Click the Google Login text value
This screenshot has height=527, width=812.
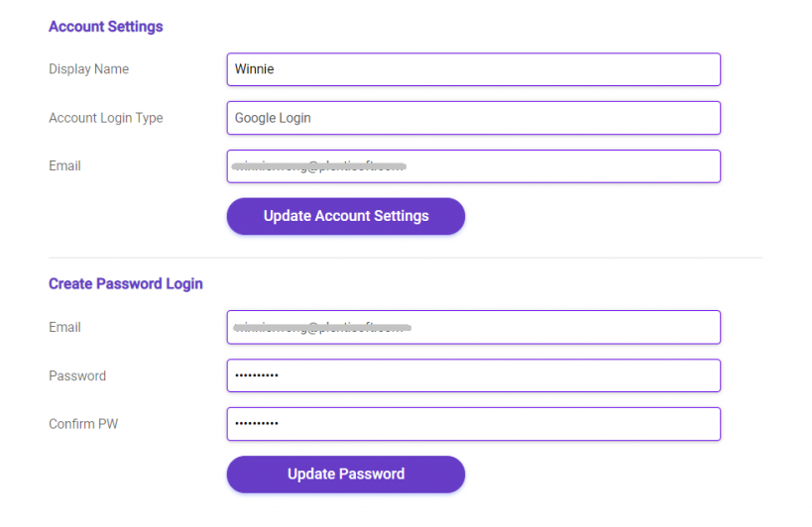point(273,118)
